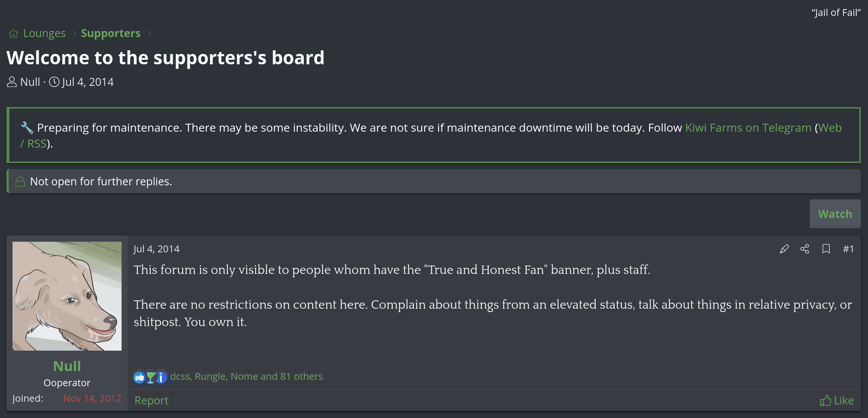The width and height of the screenshot is (868, 418).
Task: Click the green cocktail reaction icon
Action: (x=151, y=377)
